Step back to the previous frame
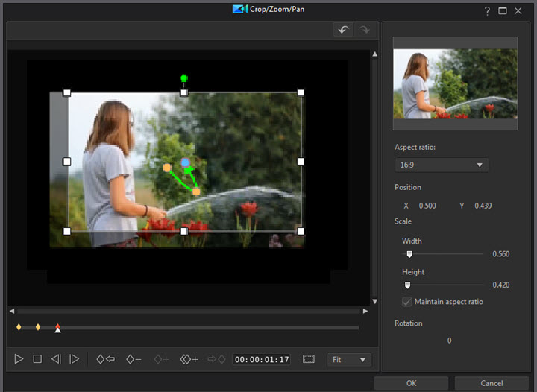 point(56,359)
